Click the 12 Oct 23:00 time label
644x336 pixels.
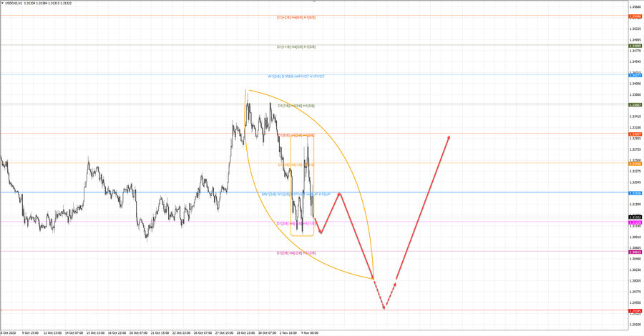52,332
